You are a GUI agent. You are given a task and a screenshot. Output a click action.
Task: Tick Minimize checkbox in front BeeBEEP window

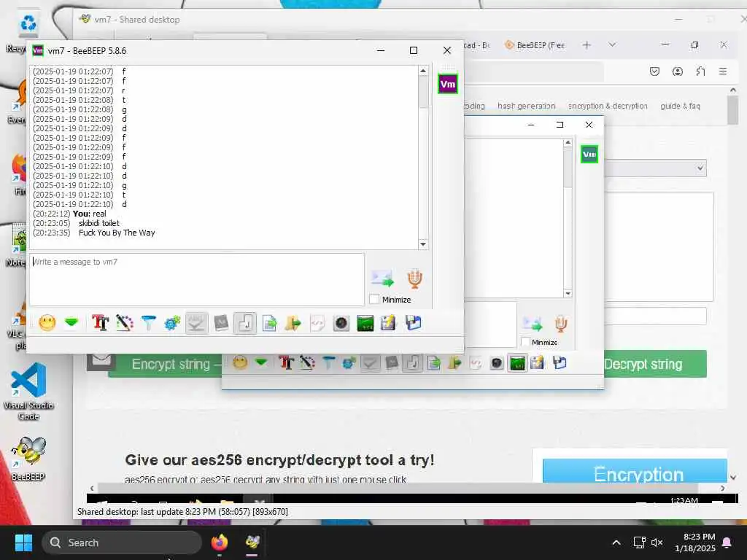tap(374, 299)
